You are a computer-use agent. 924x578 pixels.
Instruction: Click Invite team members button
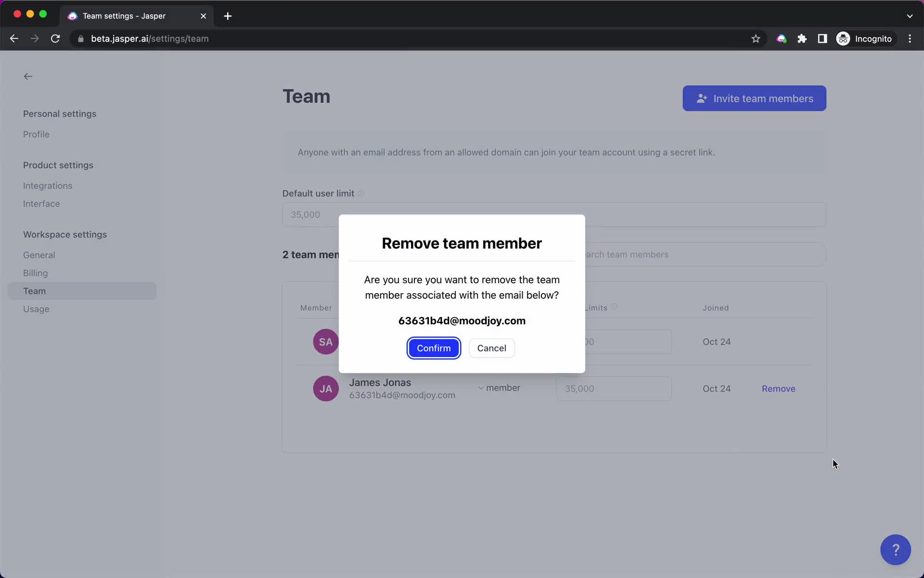(755, 98)
